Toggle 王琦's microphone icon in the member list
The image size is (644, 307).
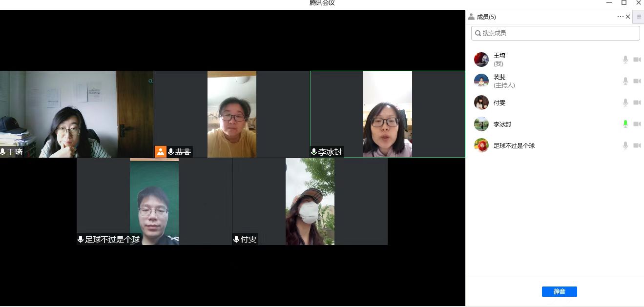point(625,60)
